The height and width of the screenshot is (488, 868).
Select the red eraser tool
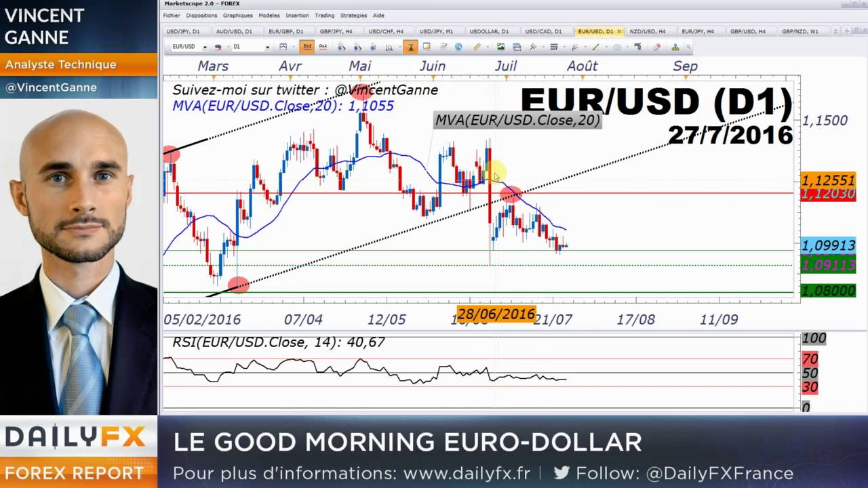[x=656, y=47]
